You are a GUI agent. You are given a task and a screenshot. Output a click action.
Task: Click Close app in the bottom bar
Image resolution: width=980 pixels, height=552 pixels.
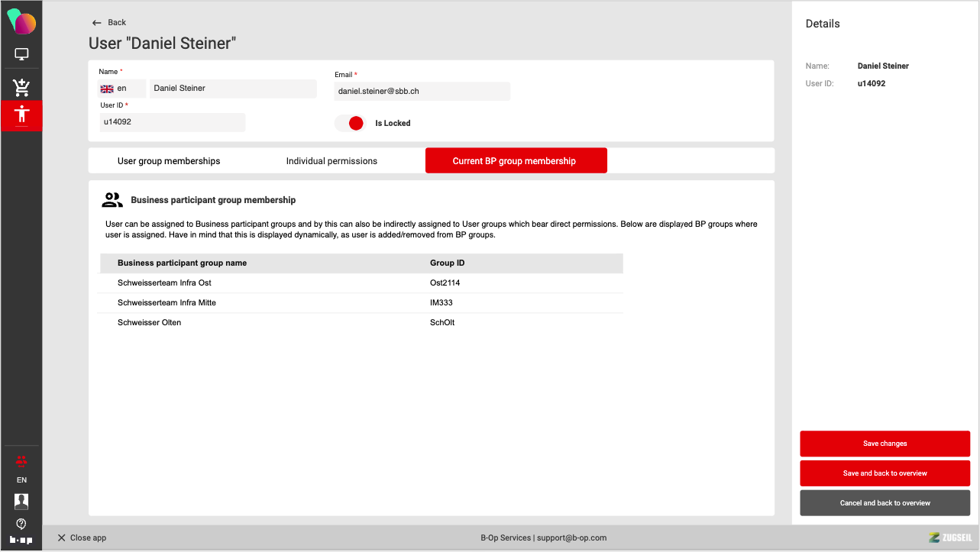point(82,538)
